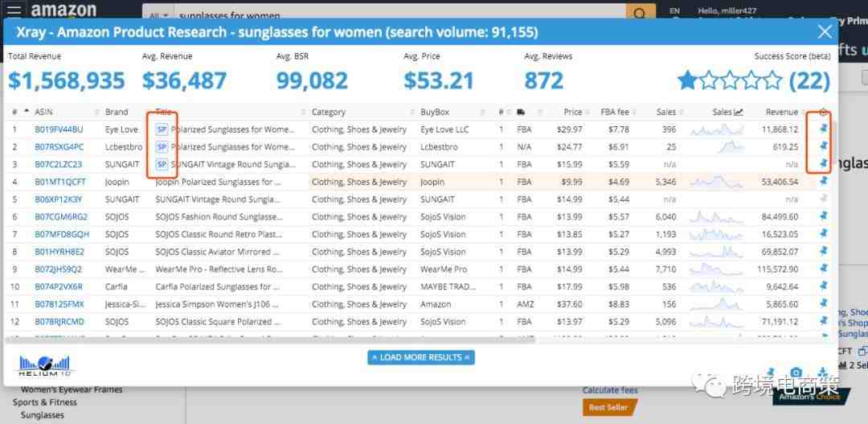The height and width of the screenshot is (424, 868).
Task: Toggle pin on B07C2LZC23 row
Action: coord(823,164)
